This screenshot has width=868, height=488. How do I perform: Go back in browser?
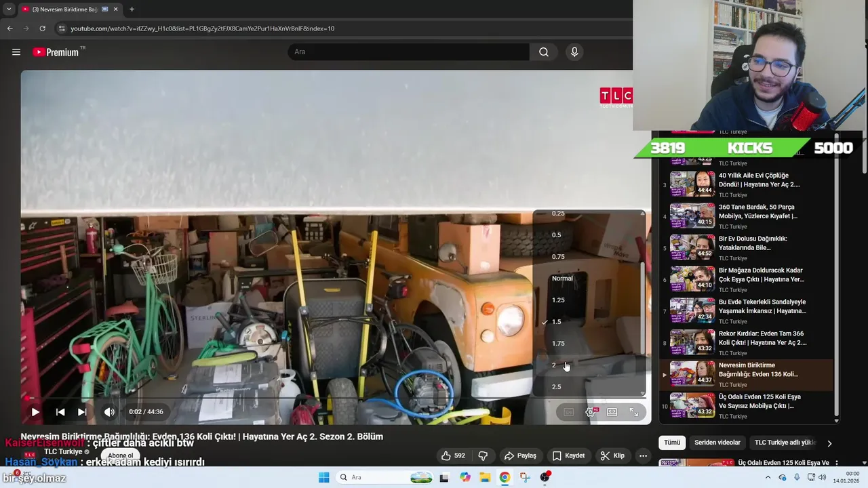point(9,28)
